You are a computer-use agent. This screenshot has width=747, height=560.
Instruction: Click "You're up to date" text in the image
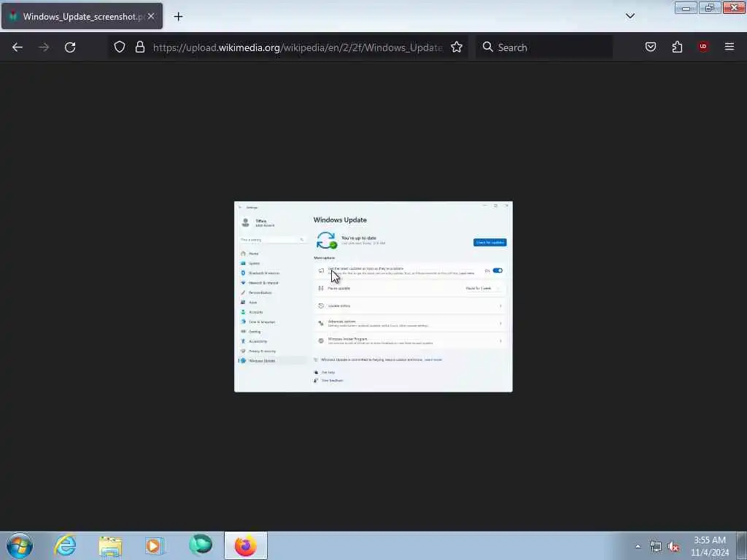point(359,238)
